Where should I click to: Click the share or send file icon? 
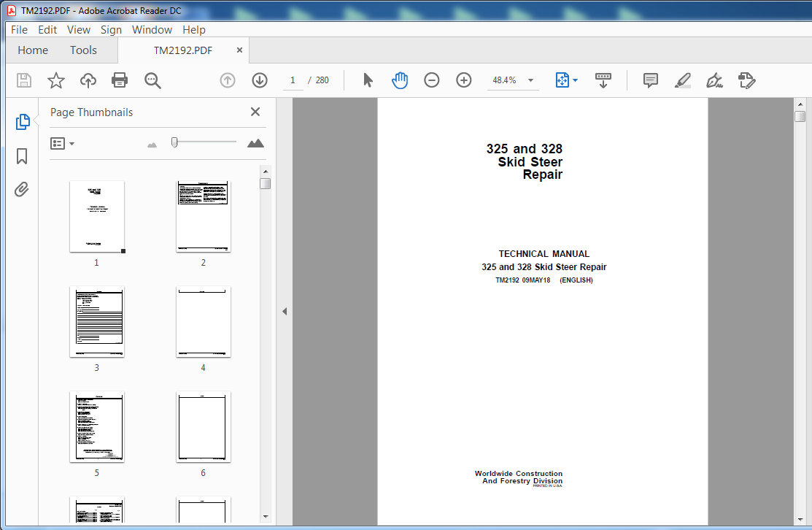[747, 80]
